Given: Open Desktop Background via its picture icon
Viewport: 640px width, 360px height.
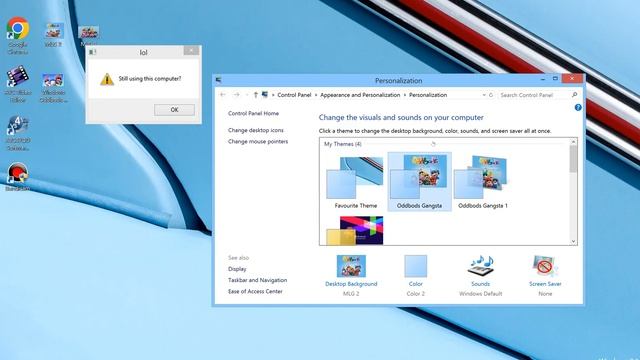Looking at the screenshot, I should [351, 266].
